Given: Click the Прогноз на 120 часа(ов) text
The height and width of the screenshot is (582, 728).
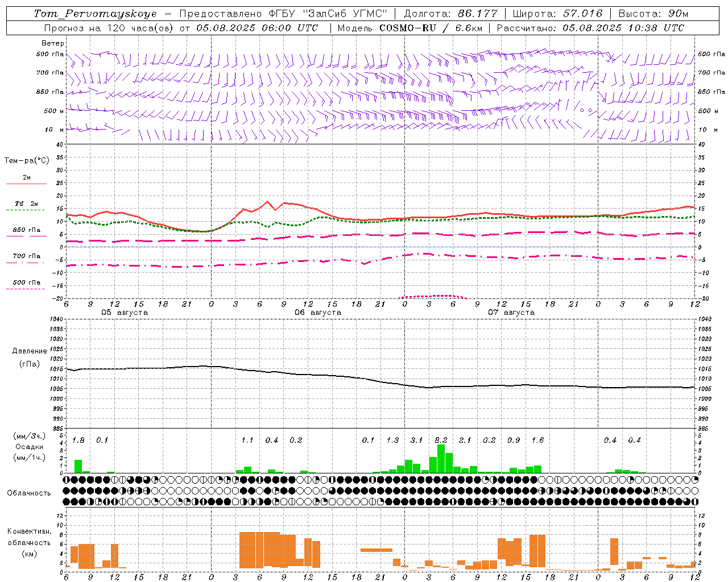Looking at the screenshot, I should tap(109, 28).
